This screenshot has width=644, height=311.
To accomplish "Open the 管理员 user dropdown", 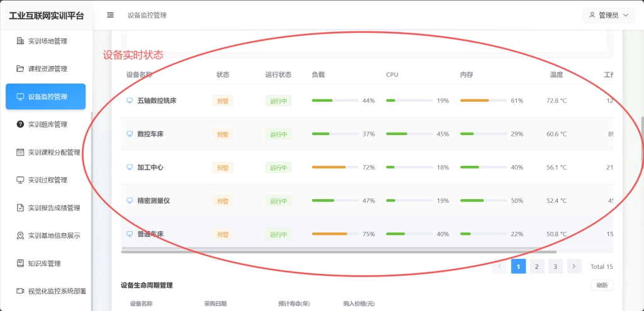I will 608,15.
